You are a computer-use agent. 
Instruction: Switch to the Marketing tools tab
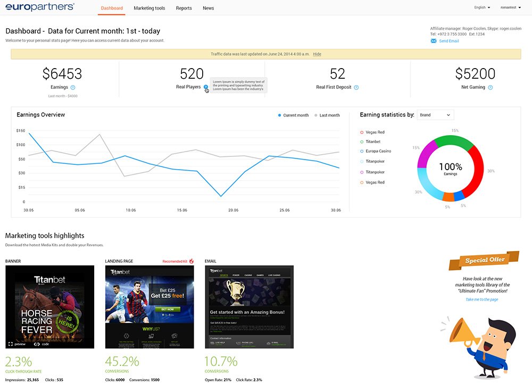click(149, 9)
